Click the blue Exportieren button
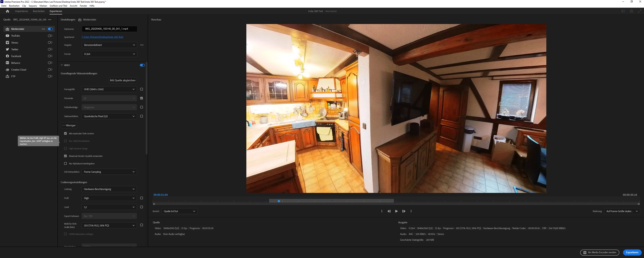This screenshot has height=258, width=644. (x=632, y=253)
